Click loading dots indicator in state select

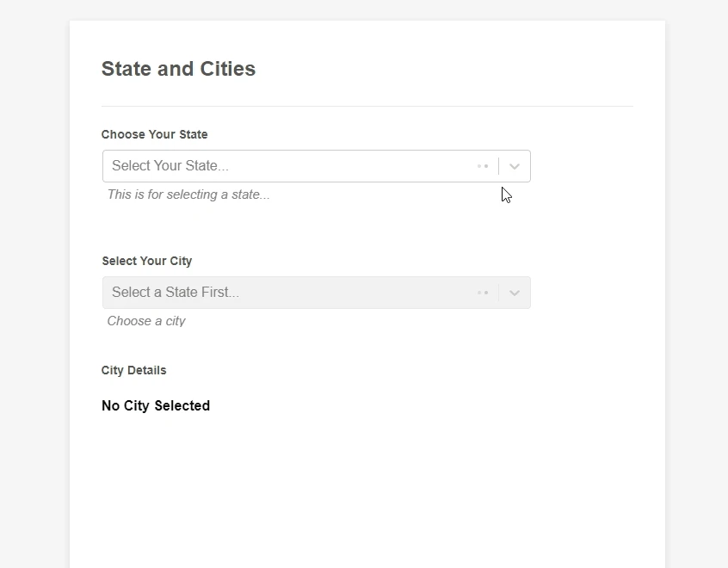pos(483,166)
